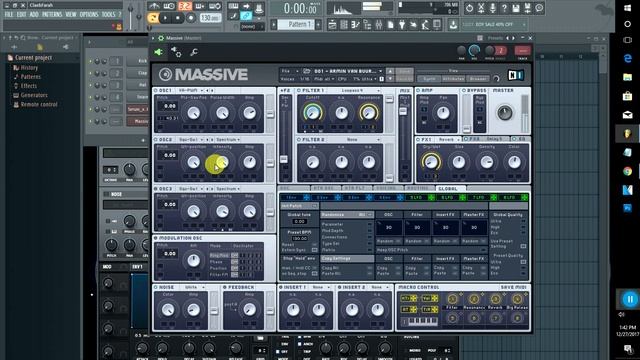Click the transport Stop button
Image resolution: width=640 pixels, height=360 pixels.
[178, 18]
